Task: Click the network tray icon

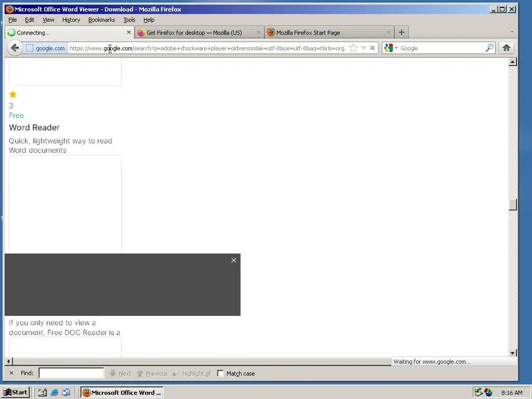Action: pyautogui.click(x=478, y=393)
